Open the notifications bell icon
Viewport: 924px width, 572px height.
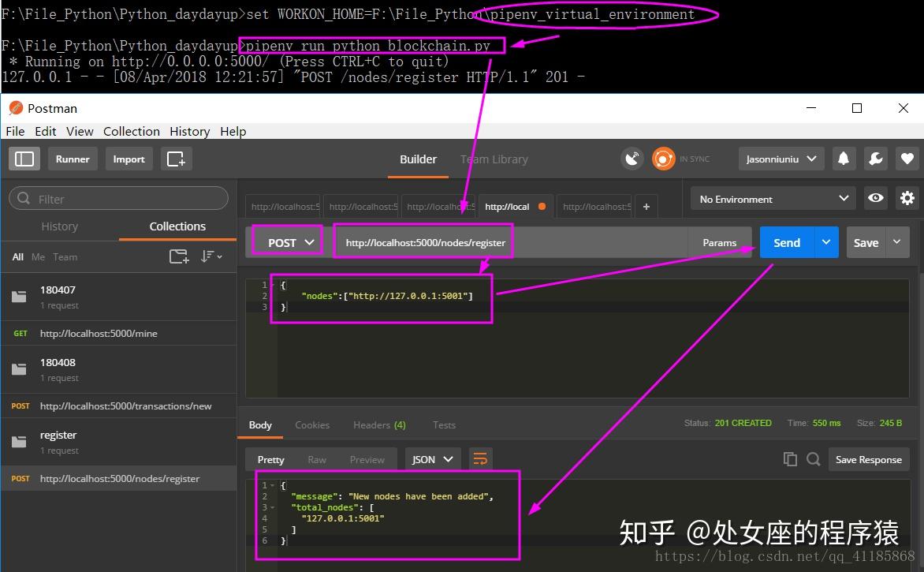[844, 159]
